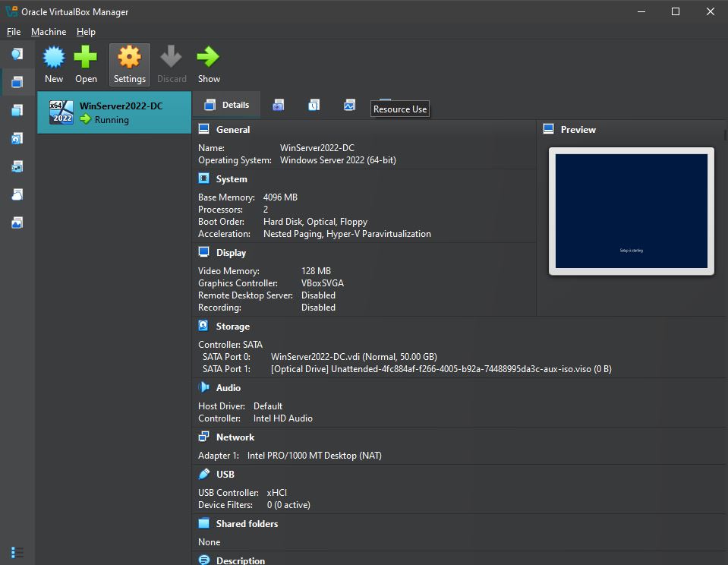This screenshot has width=728, height=565.
Task: Click the Description section icon
Action: pyautogui.click(x=203, y=560)
